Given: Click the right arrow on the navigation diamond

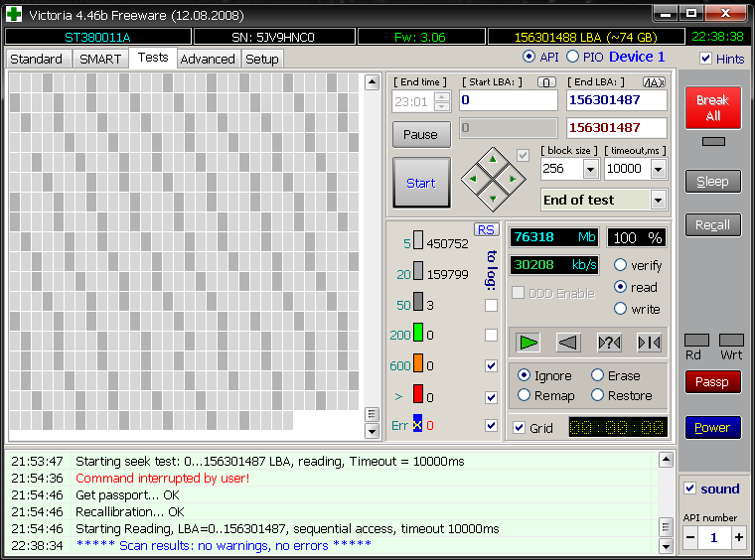Looking at the screenshot, I should (x=511, y=179).
